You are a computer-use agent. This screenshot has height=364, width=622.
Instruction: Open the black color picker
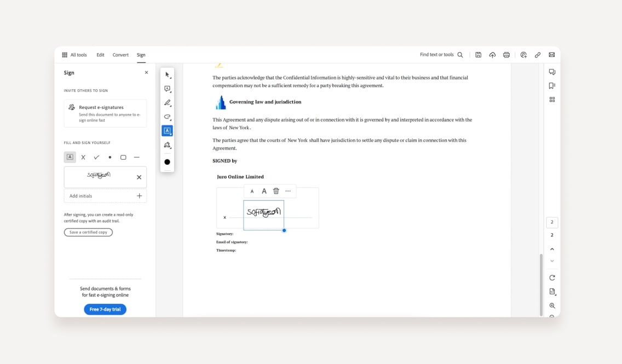tap(168, 162)
